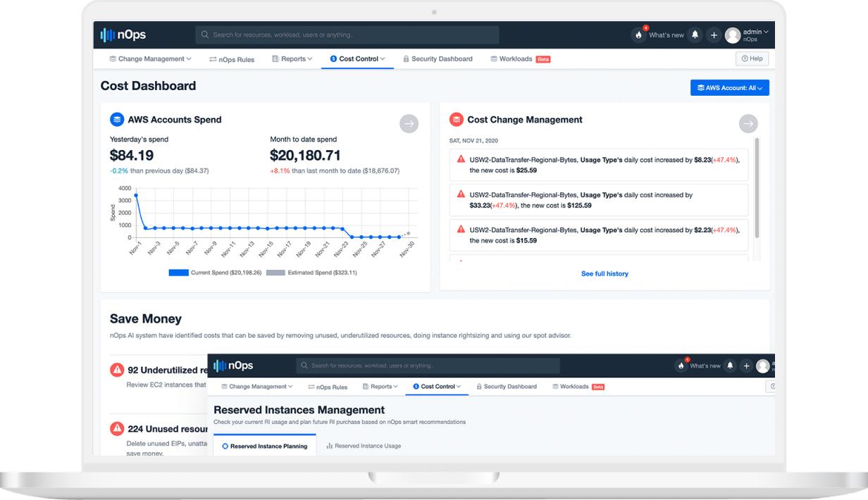Click the Nov-1 data point on spend chart
The height and width of the screenshot is (500, 868).
[135, 195]
